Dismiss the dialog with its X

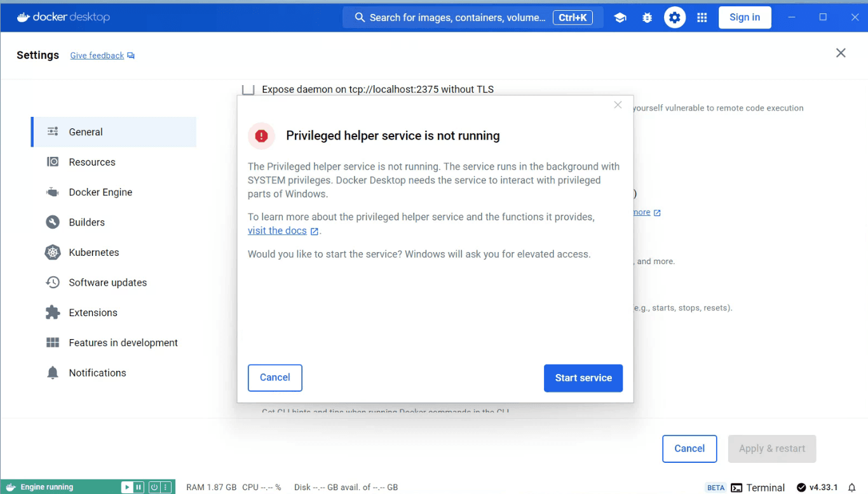617,105
